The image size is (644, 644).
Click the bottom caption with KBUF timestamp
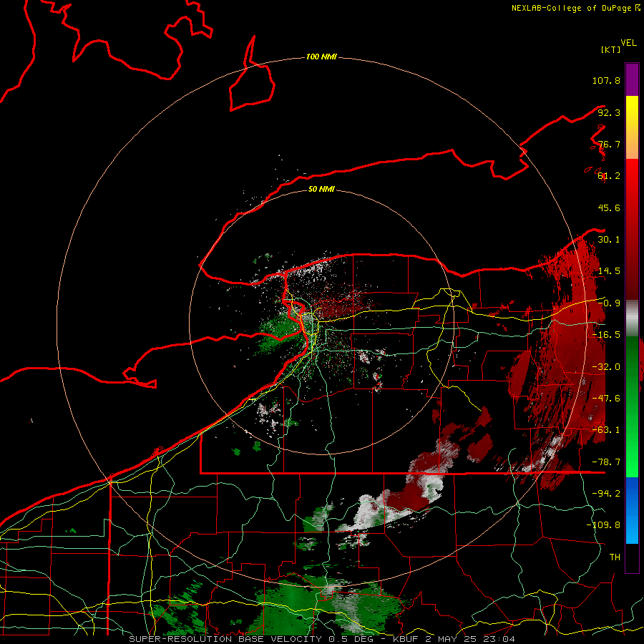[322, 639]
